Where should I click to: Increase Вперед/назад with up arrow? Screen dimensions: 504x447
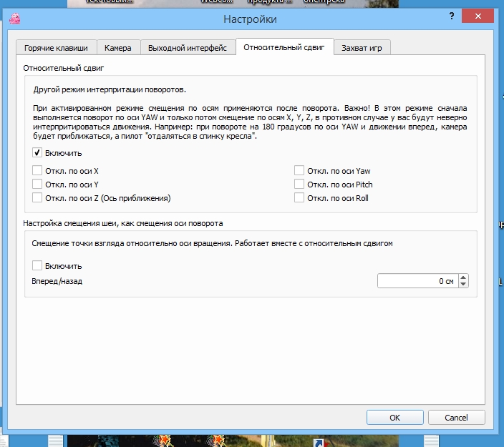point(463,277)
